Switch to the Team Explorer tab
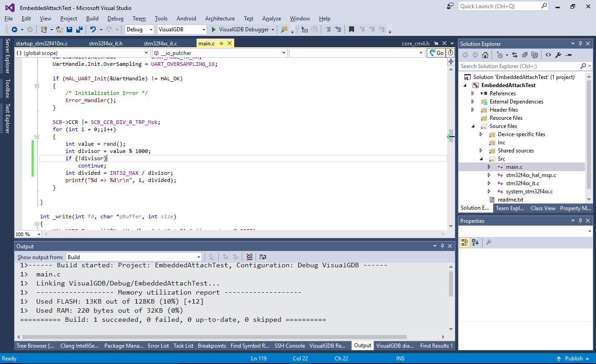 click(509, 208)
